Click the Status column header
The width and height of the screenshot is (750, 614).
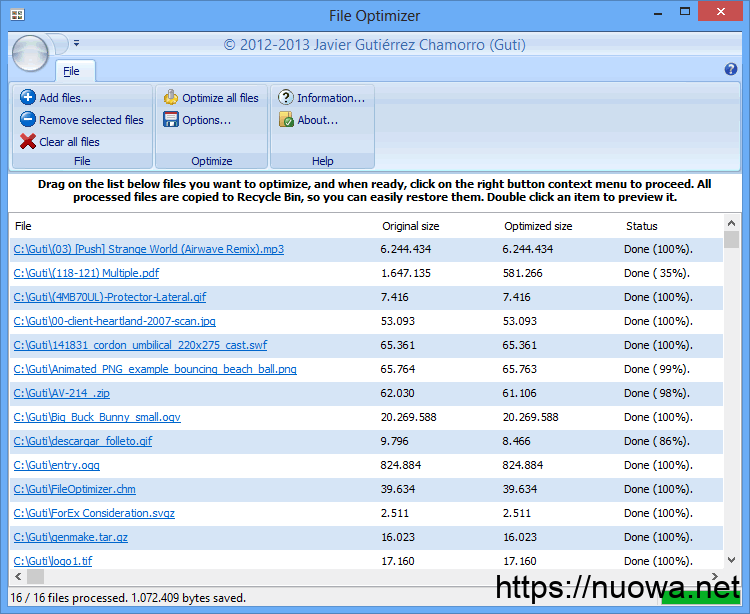(x=641, y=226)
